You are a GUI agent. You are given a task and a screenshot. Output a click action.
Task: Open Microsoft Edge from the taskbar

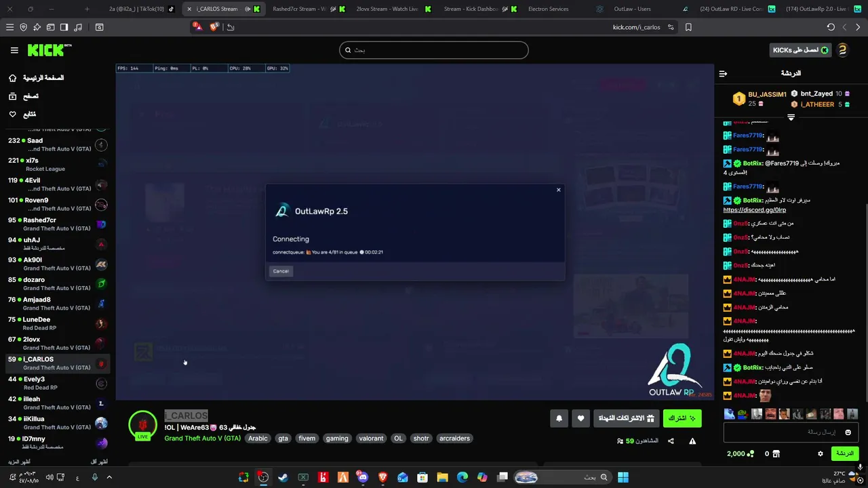[x=462, y=478]
